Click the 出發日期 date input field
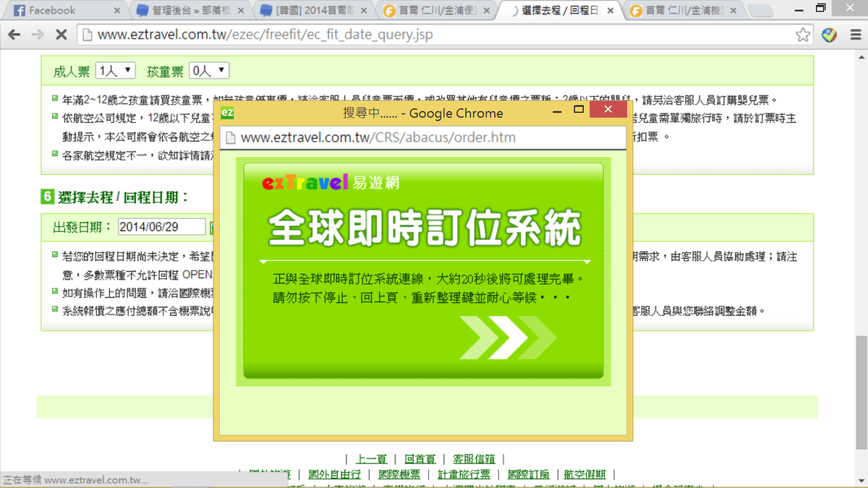Image resolution: width=868 pixels, height=488 pixels. pos(161,227)
